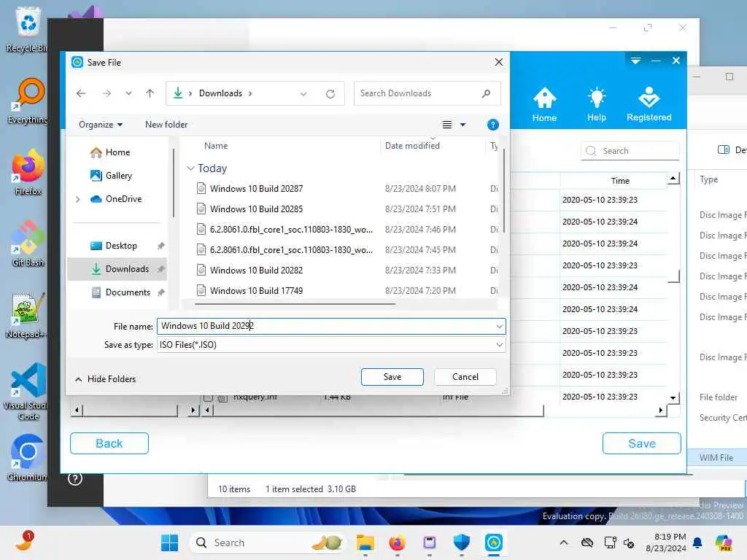Click the Home icon in blue app

(x=544, y=105)
